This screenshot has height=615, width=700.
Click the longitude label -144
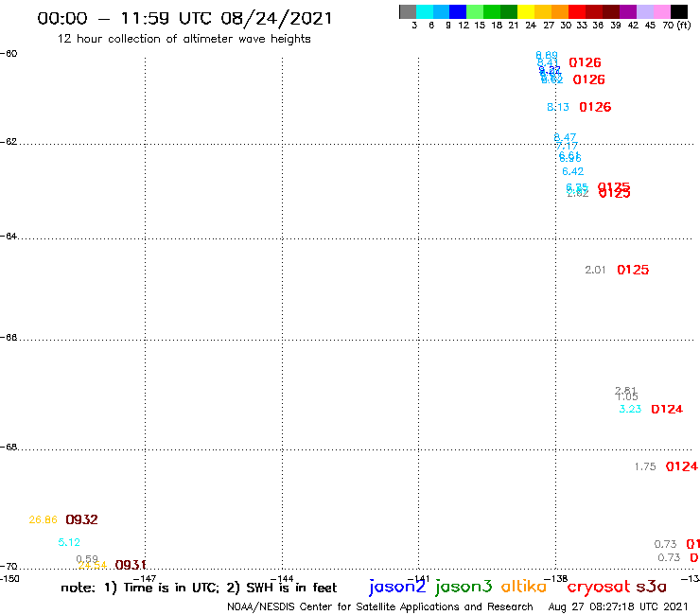tap(282, 579)
